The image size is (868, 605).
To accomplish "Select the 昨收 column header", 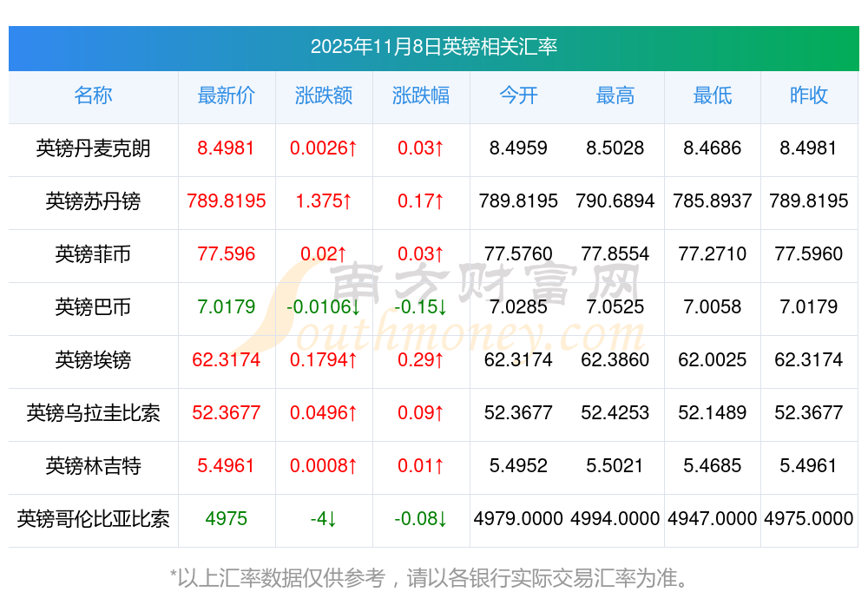I will [x=809, y=95].
